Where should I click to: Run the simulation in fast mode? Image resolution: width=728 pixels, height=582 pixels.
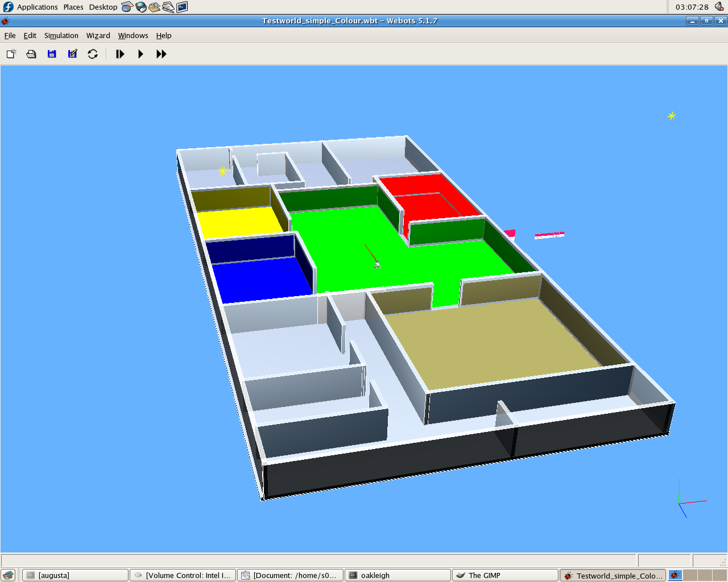coord(162,54)
